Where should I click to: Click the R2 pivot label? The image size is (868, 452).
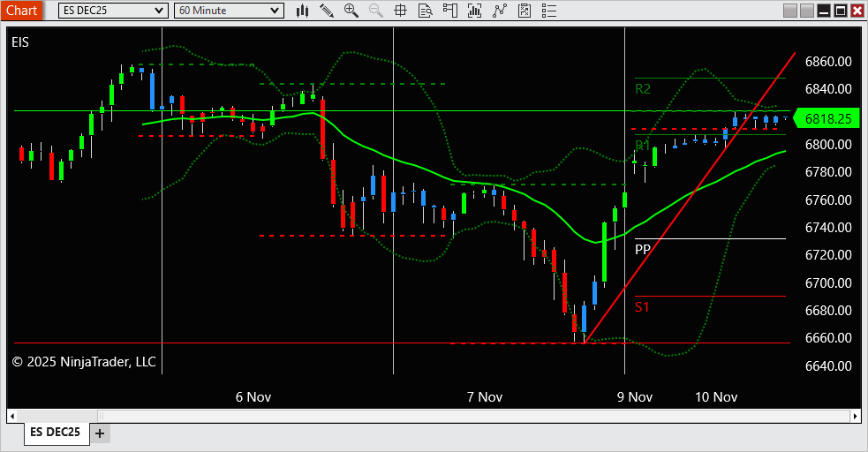click(x=643, y=89)
